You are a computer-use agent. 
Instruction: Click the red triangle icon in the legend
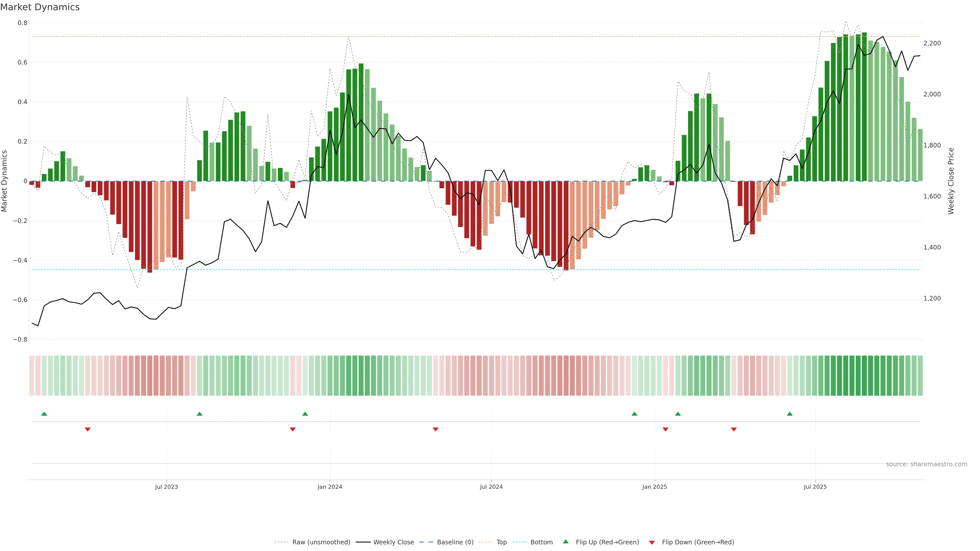(x=652, y=542)
